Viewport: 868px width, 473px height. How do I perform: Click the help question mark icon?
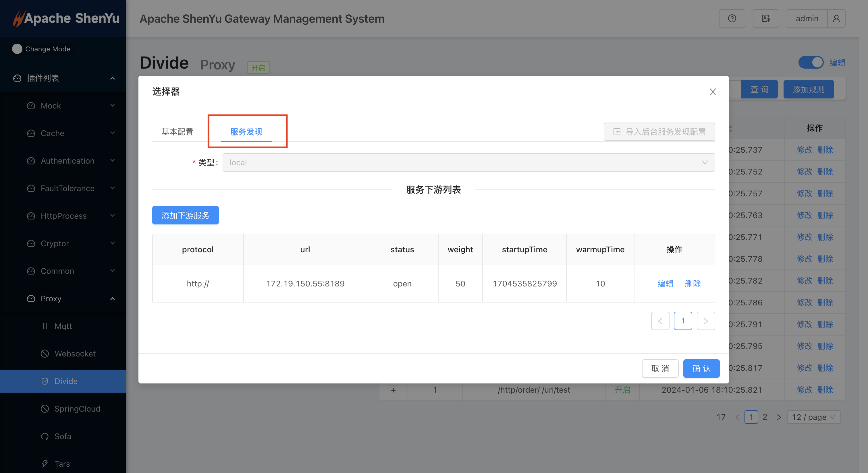tap(732, 19)
